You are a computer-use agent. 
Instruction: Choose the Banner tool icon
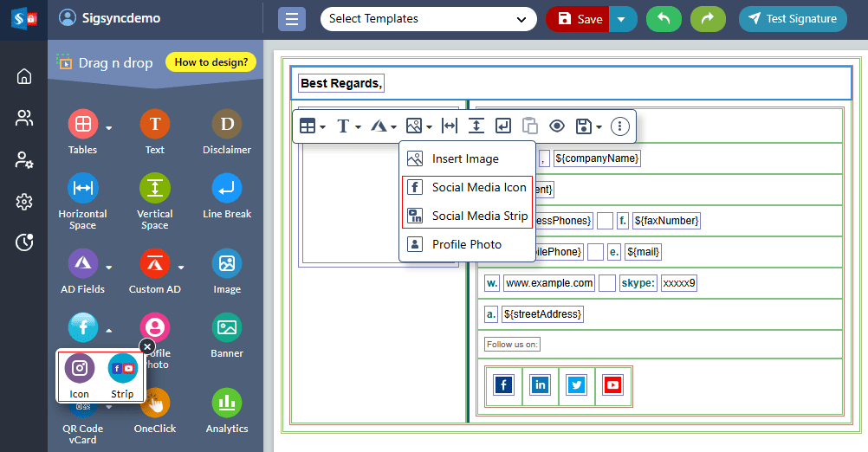coord(226,328)
